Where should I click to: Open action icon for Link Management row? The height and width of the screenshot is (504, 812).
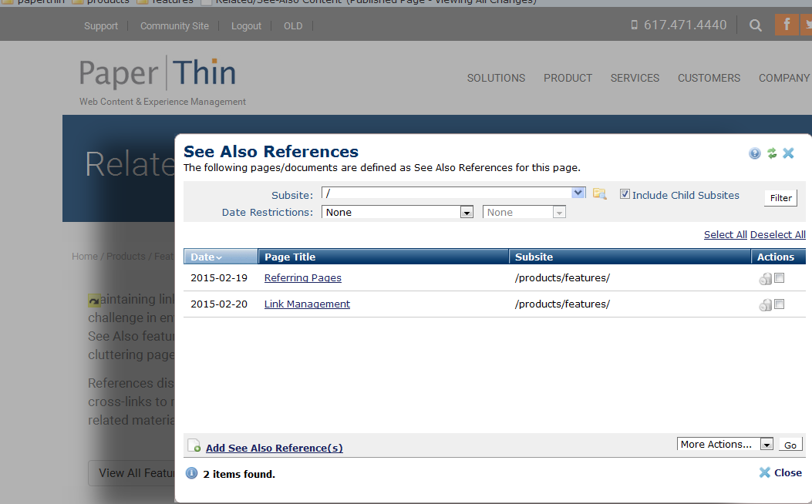tap(766, 305)
